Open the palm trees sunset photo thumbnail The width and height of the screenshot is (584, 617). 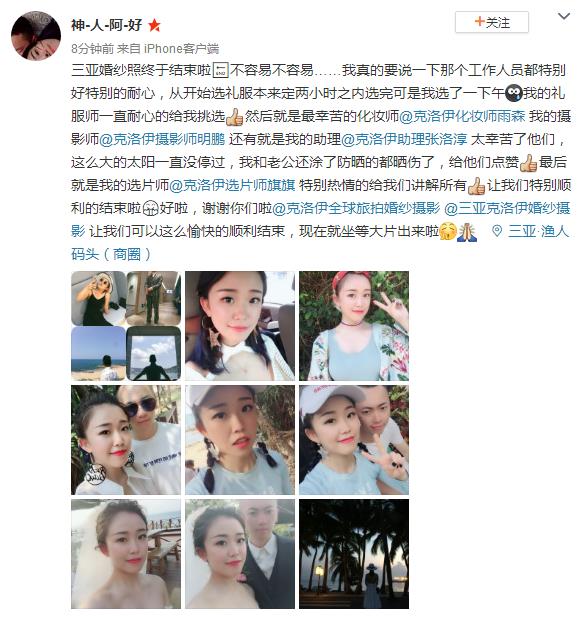click(354, 554)
